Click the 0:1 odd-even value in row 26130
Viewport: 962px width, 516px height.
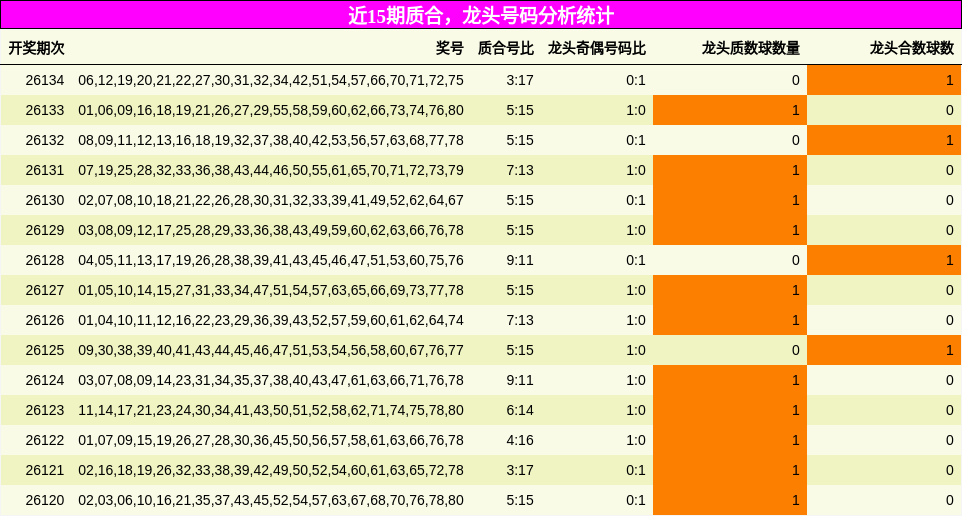636,201
